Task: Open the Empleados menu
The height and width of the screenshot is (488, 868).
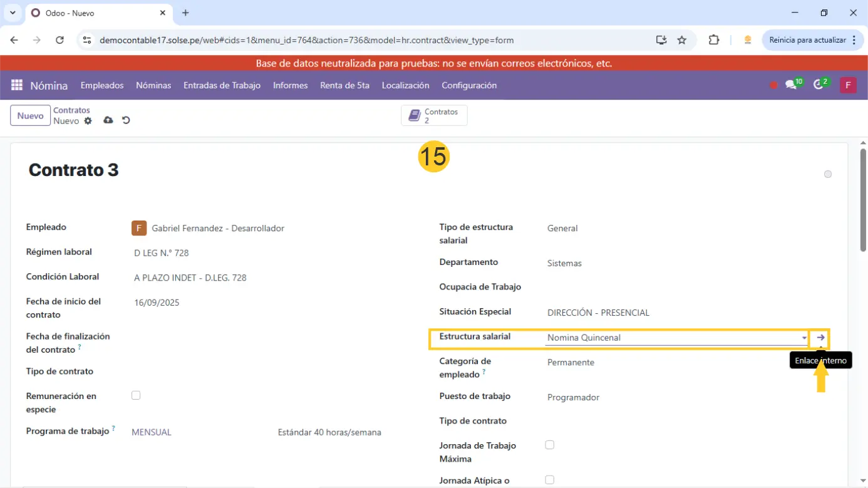Action: point(102,85)
